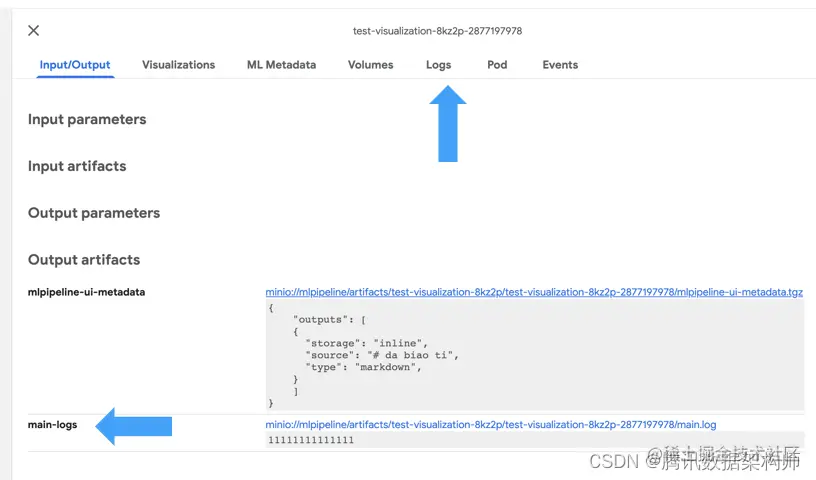
Task: Click the main-logs artifact label
Action: tap(53, 425)
